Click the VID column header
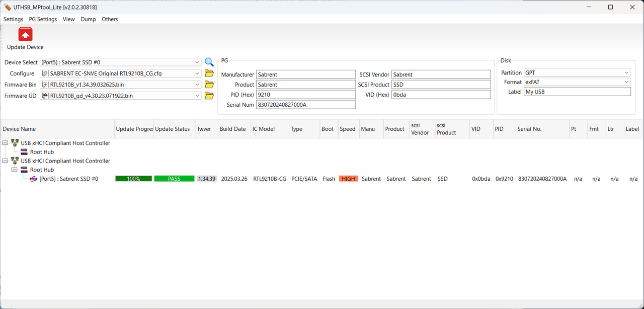Image resolution: width=644 pixels, height=309 pixels. point(481,129)
